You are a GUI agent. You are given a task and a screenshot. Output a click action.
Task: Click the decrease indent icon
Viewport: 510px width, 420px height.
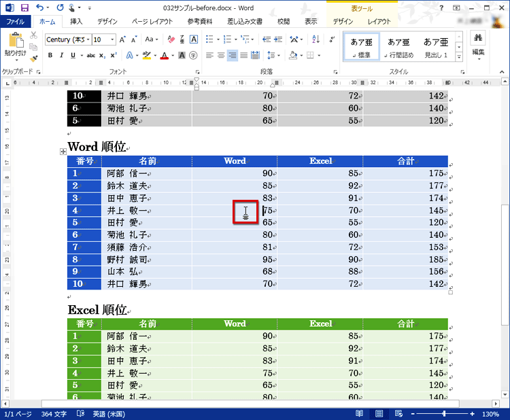[267, 39]
